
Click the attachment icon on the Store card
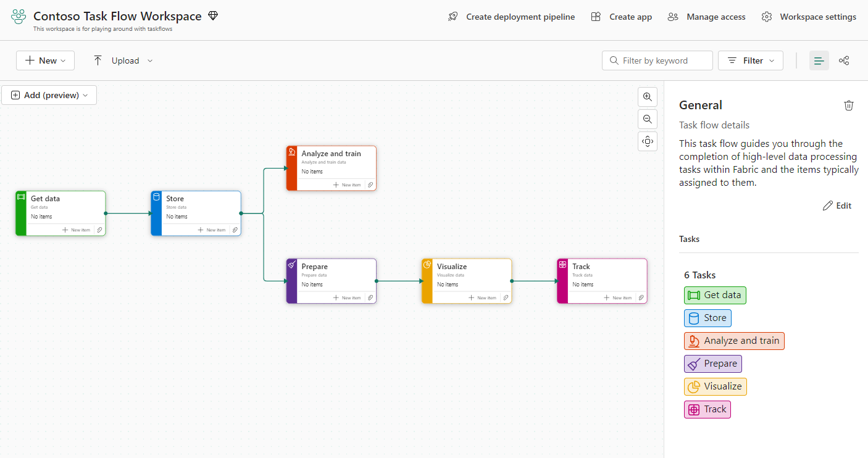pos(235,229)
